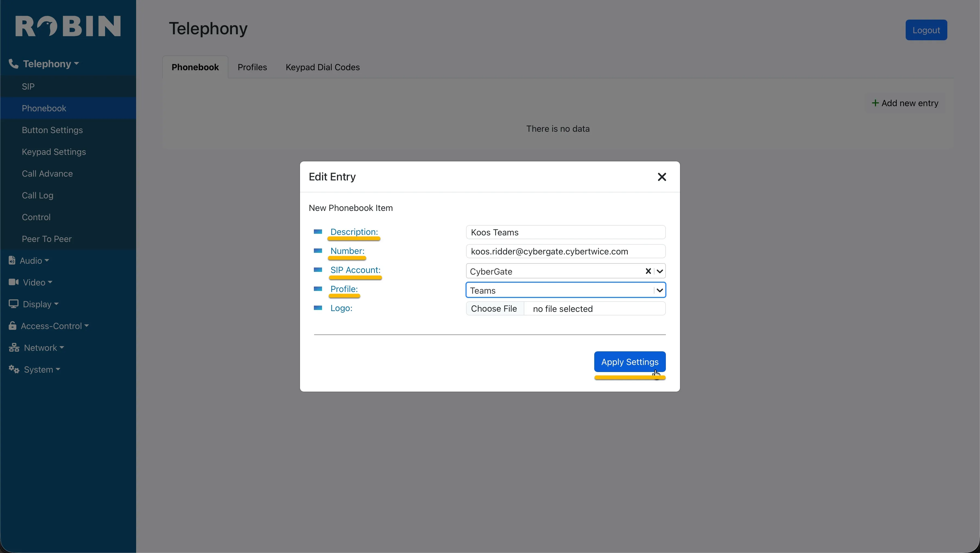
Task: Click the blue info icon beside Number
Action: pos(318,250)
